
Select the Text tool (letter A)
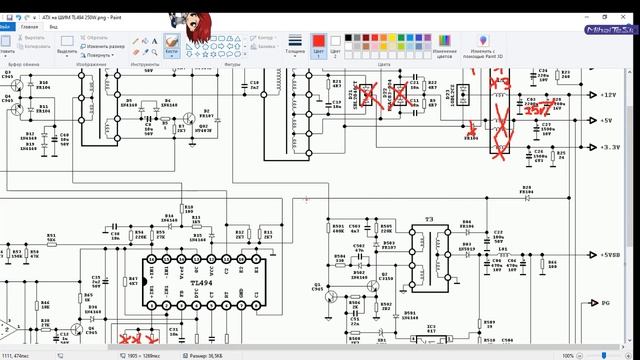(155, 41)
